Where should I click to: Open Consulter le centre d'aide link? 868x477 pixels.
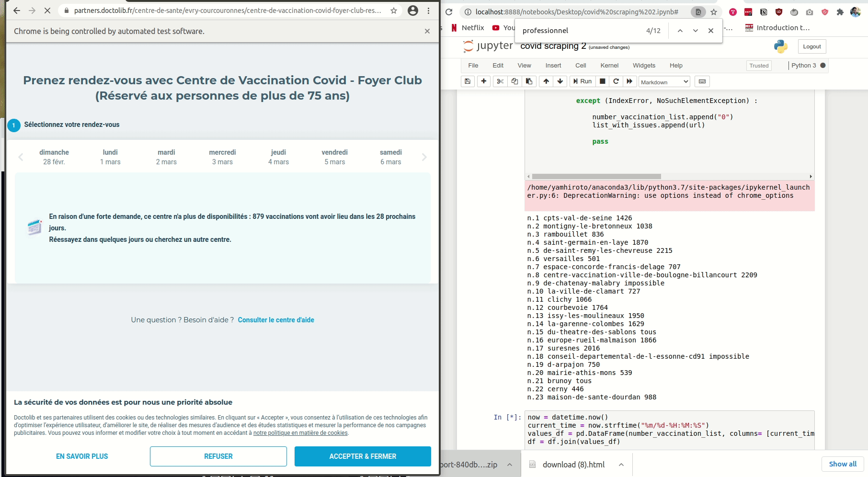pyautogui.click(x=276, y=320)
